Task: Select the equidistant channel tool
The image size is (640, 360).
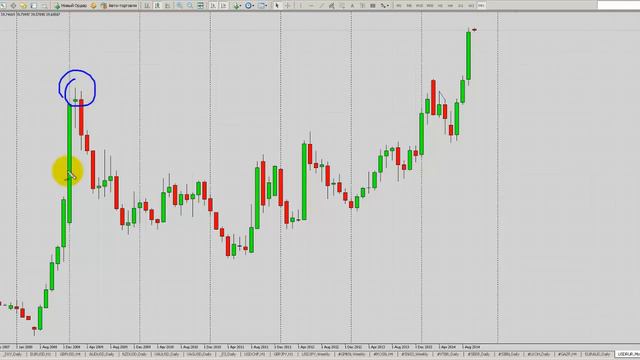Action: (331, 6)
